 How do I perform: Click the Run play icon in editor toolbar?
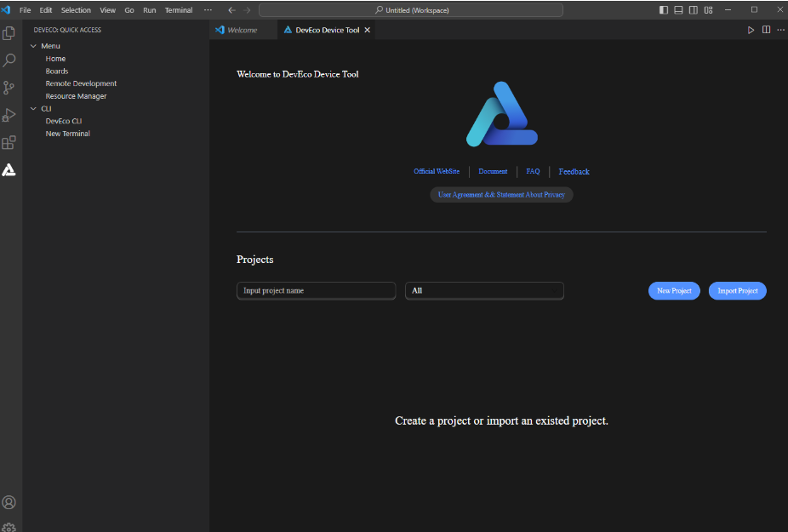751,30
